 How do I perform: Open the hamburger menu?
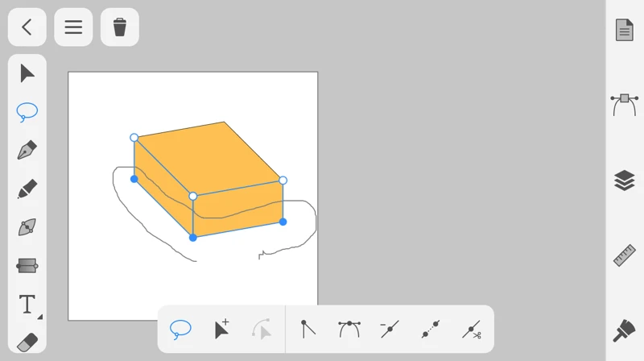pyautogui.click(x=73, y=27)
